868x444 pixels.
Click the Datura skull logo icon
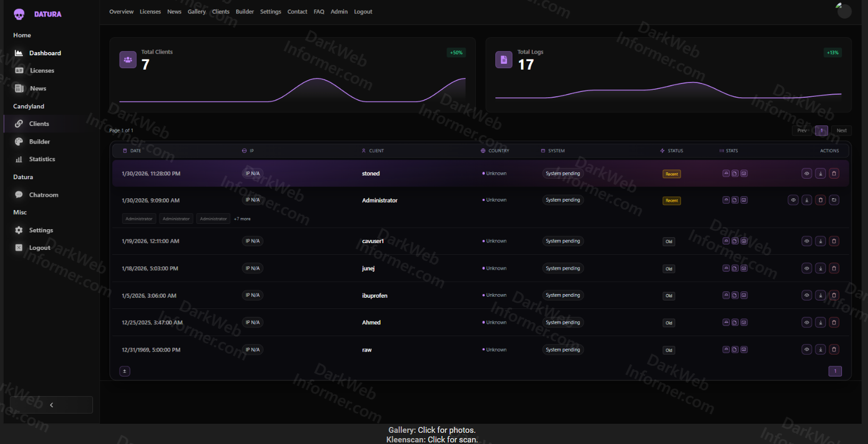[x=19, y=14]
